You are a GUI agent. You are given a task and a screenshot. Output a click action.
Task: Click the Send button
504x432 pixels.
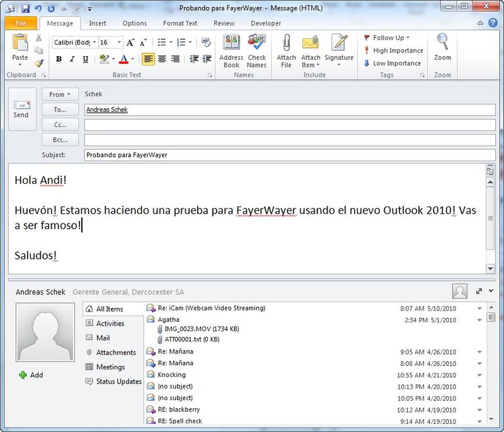pyautogui.click(x=21, y=109)
